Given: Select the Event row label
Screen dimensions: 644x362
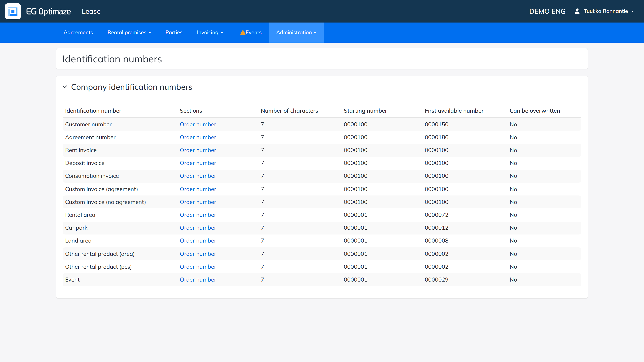Looking at the screenshot, I should [x=72, y=280].
